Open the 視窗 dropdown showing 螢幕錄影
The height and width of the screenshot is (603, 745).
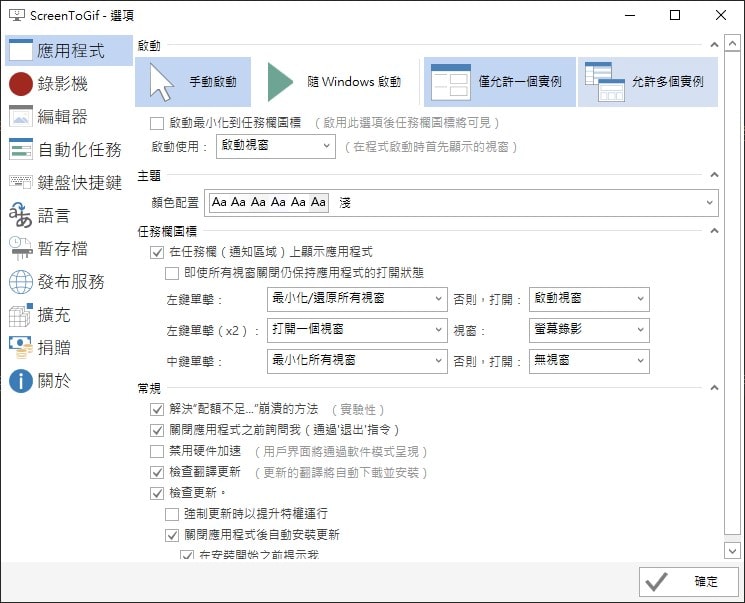(589, 330)
